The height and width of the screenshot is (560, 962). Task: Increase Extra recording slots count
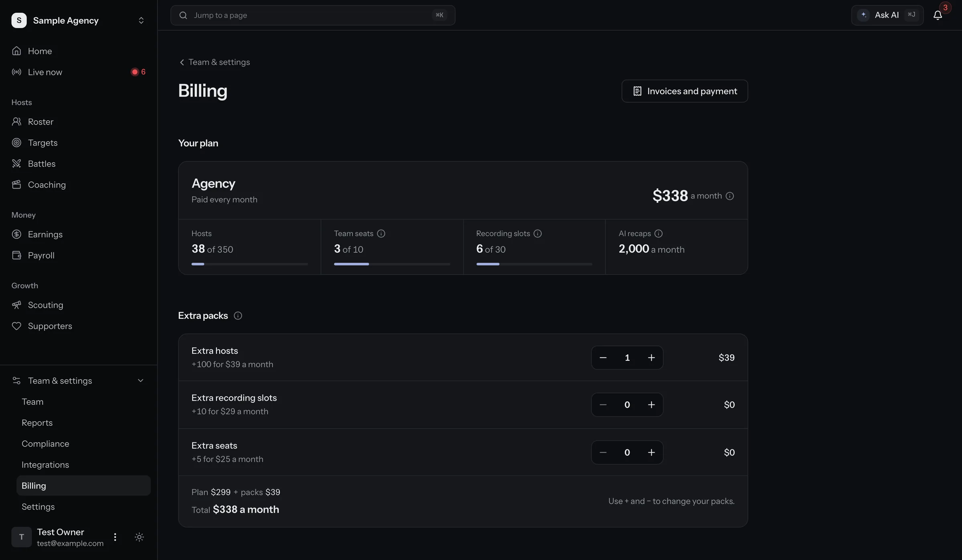(x=651, y=405)
